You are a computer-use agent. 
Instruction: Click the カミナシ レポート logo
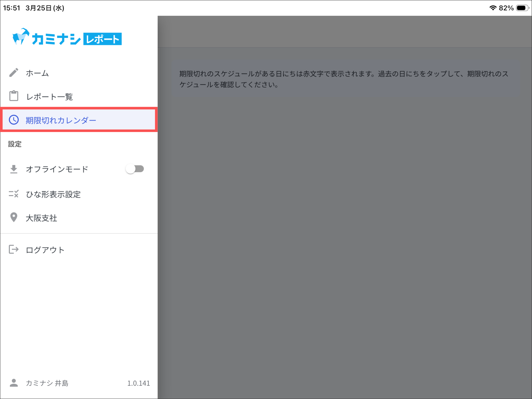coord(68,38)
